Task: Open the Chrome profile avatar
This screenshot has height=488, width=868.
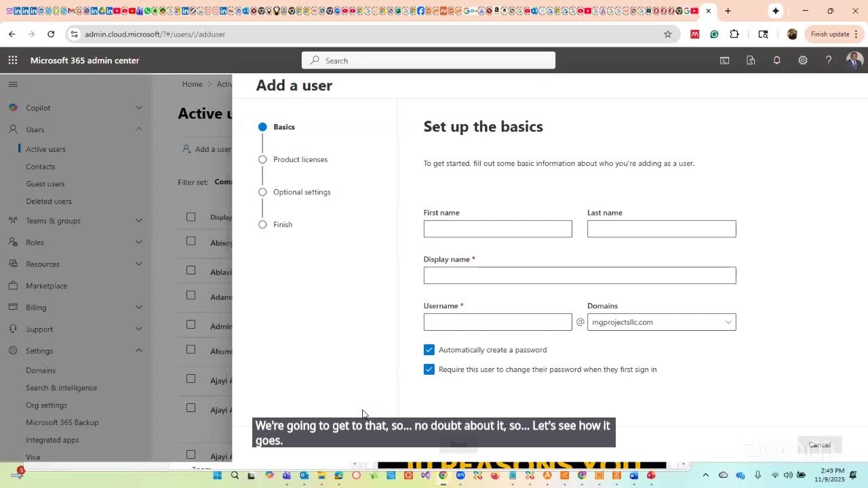Action: (792, 34)
